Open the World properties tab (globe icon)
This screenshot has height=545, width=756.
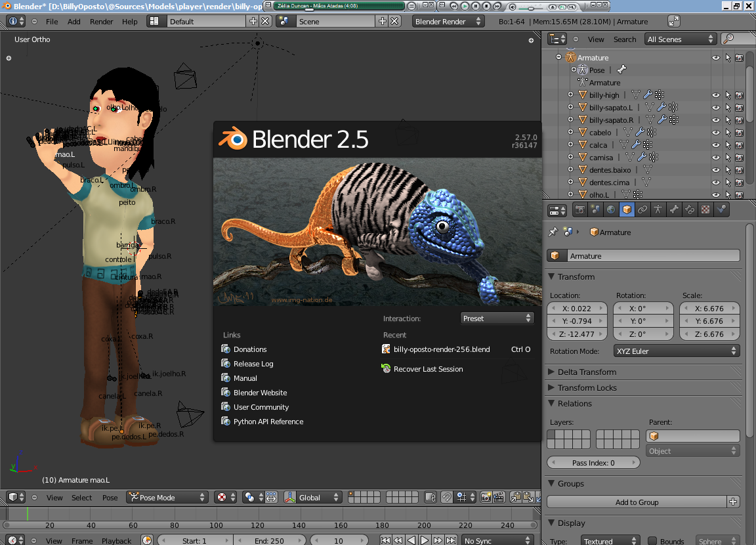click(611, 209)
